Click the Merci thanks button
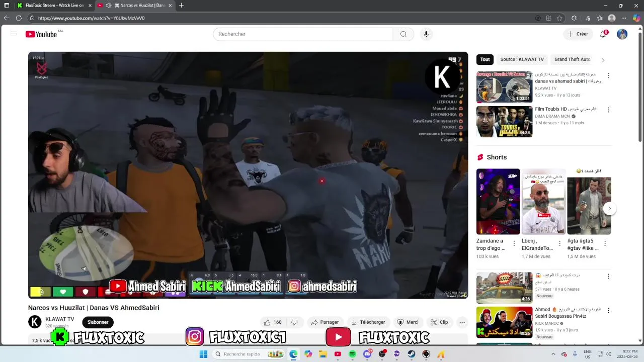Viewport: 644px width, 362px height. (408, 322)
